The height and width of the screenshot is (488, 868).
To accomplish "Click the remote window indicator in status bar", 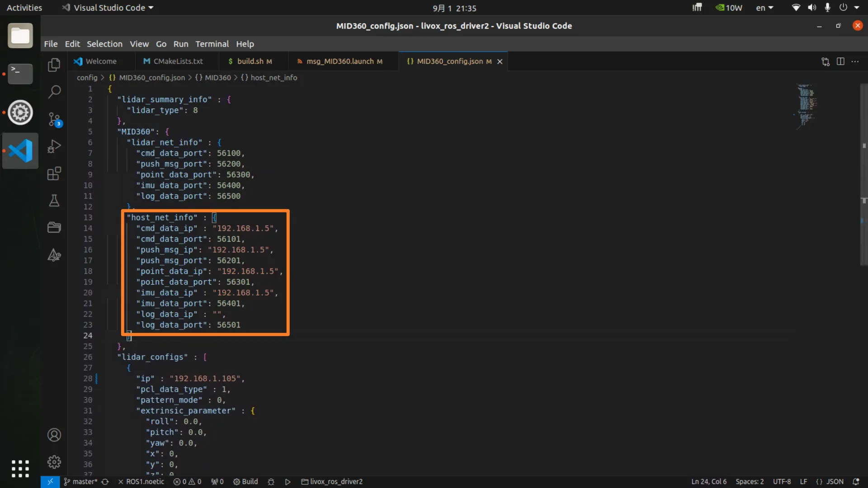I will tap(50, 482).
